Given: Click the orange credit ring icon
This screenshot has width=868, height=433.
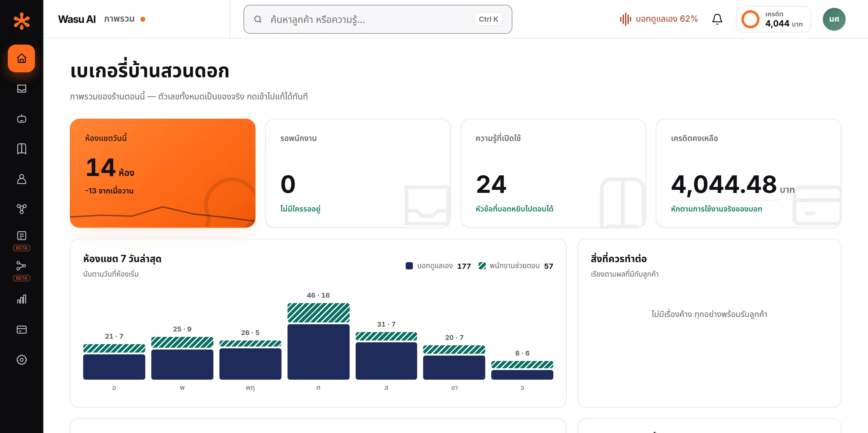Looking at the screenshot, I should (x=750, y=19).
